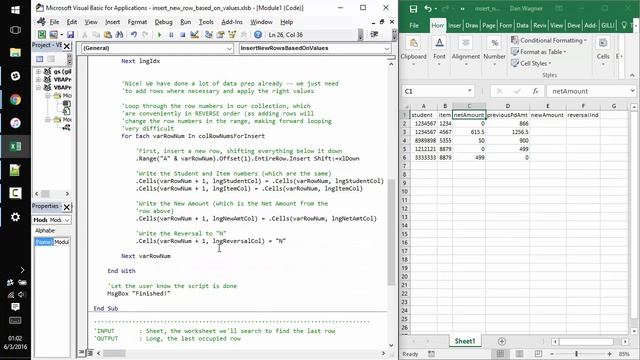Open Find with the binoculars icon

click(119, 35)
